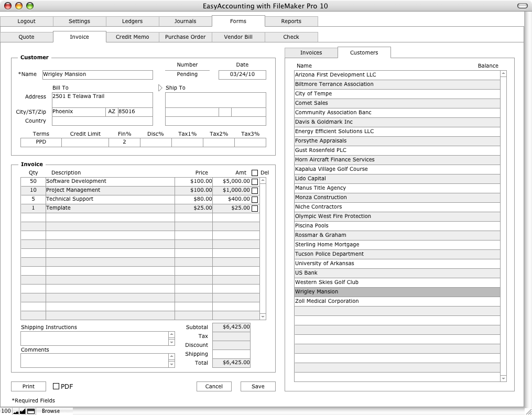The width and height of the screenshot is (532, 415).
Task: Open the Check tab
Action: 291,37
